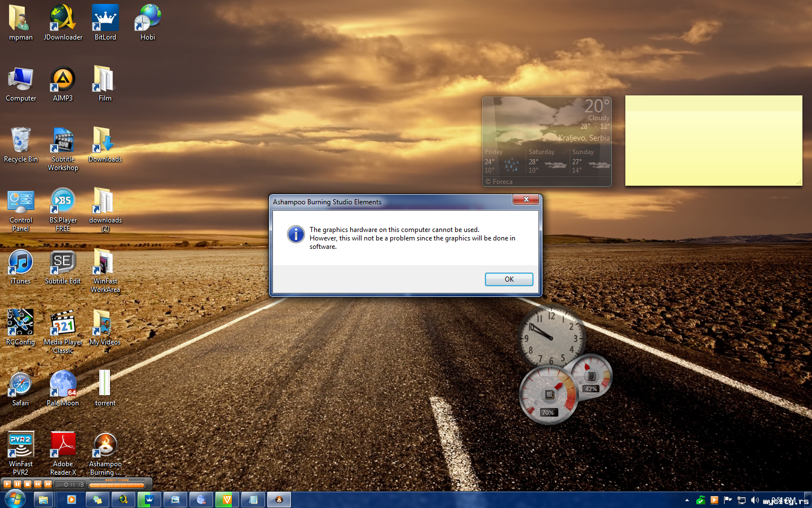Select the Control Panel desktop icon
812x508 pixels.
point(21,210)
